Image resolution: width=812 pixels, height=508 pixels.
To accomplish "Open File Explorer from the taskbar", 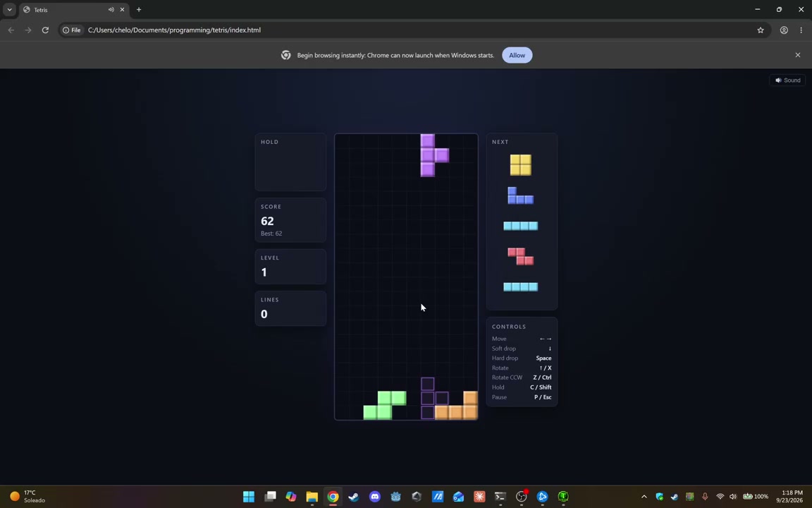I will [312, 497].
